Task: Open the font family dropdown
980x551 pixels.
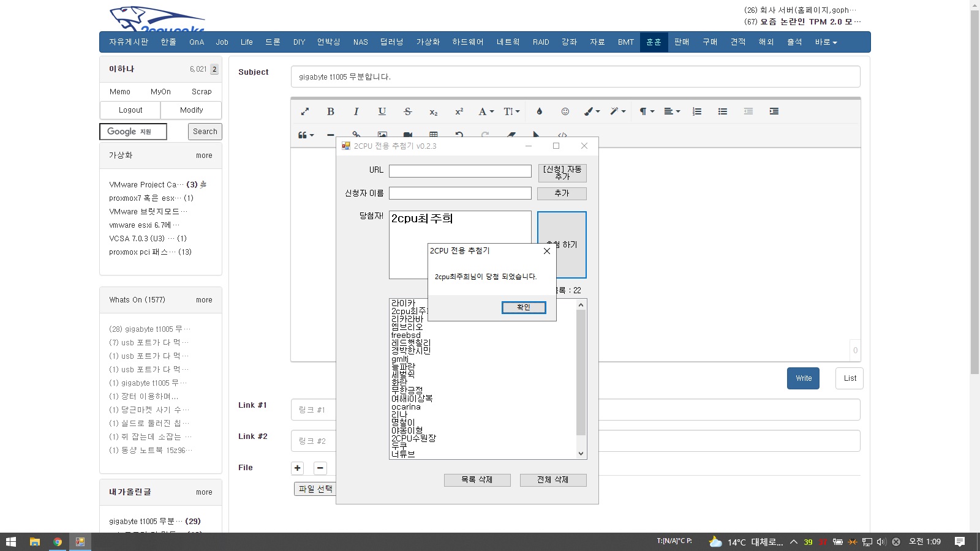Action: point(486,111)
